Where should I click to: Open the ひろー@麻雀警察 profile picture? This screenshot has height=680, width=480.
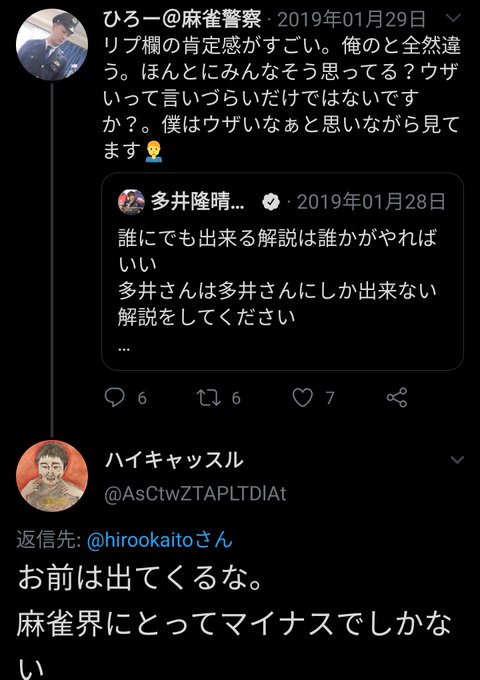click(52, 45)
